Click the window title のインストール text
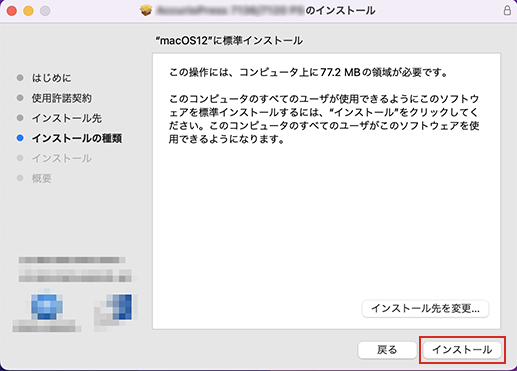 [x=340, y=10]
